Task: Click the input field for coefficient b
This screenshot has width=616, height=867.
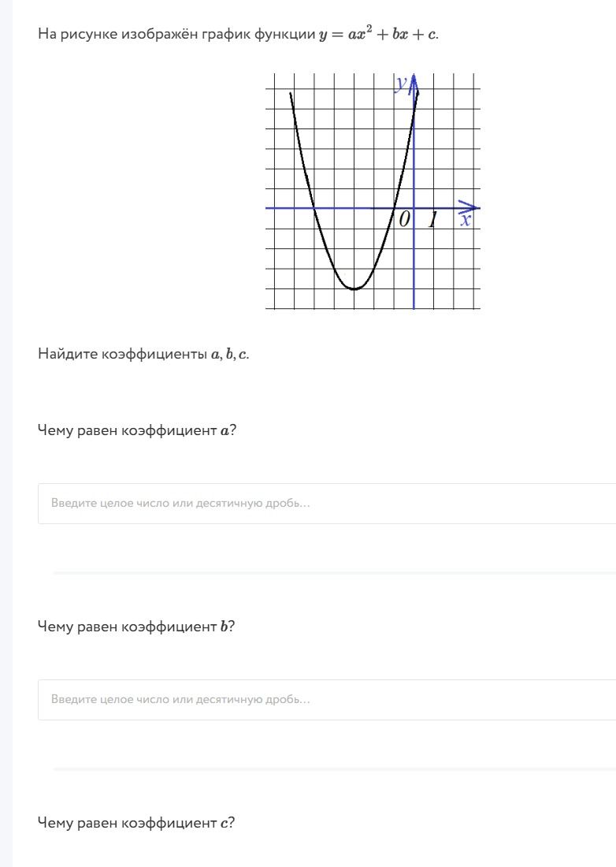Action: coord(327,699)
